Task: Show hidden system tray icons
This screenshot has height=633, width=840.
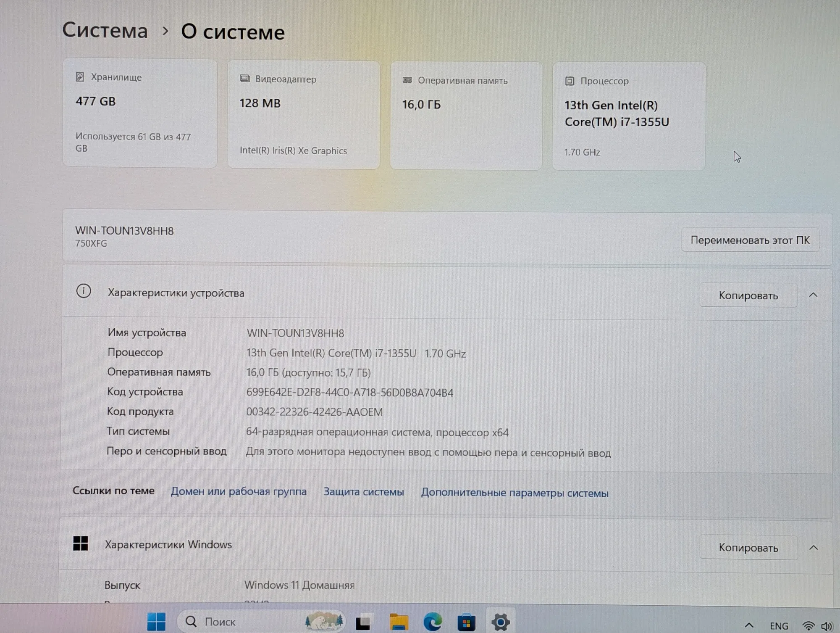Action: pyautogui.click(x=749, y=625)
